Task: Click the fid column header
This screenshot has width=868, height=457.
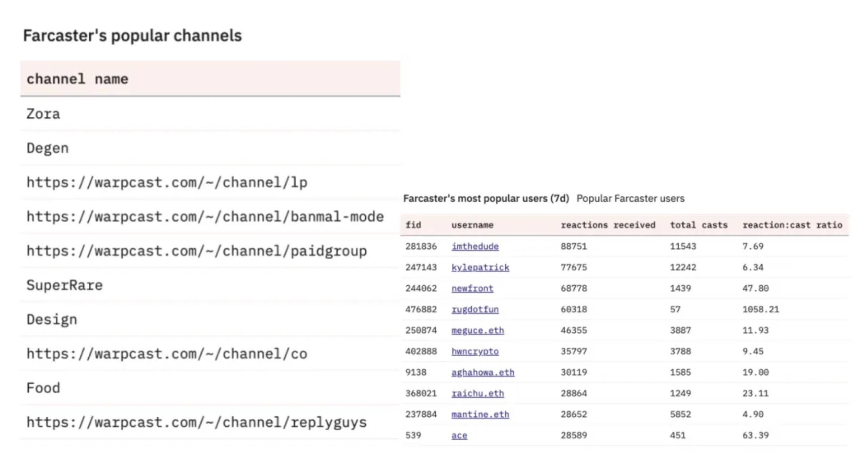Action: 413,225
